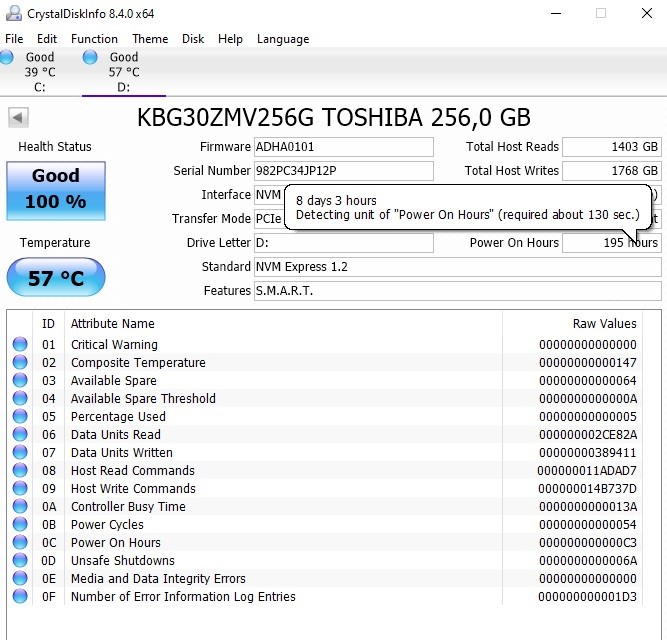667x640 pixels.
Task: Select the C: drive tab
Action: (40, 72)
